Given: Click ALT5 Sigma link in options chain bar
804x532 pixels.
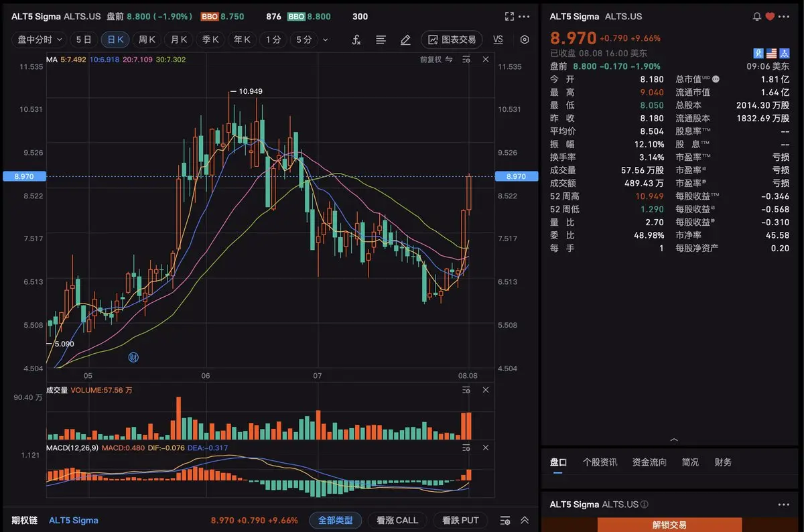Looking at the screenshot, I should click(74, 520).
